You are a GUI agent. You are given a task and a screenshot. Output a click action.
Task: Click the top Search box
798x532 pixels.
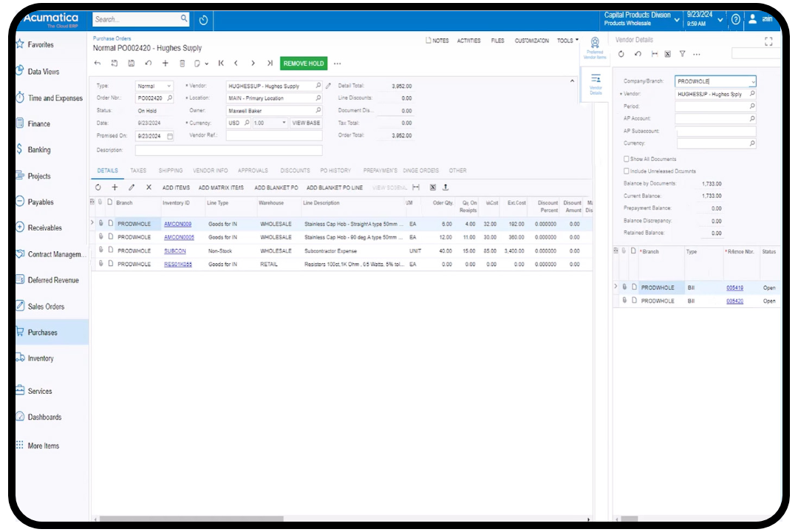pos(140,19)
